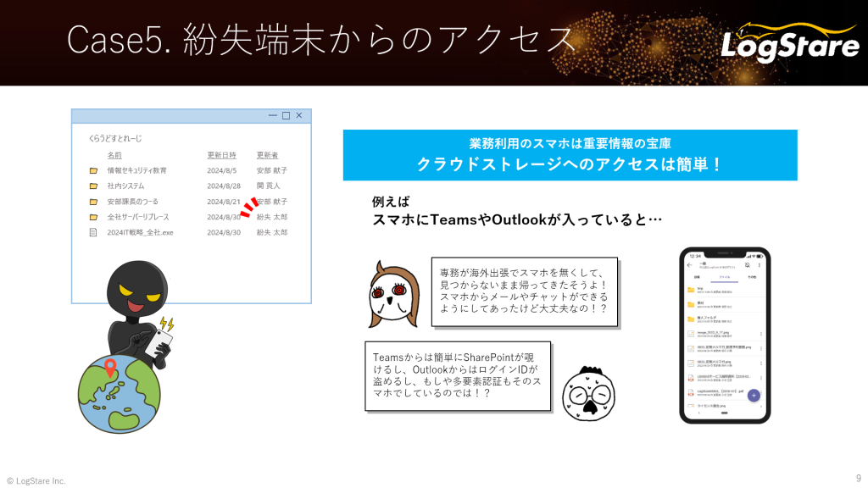Viewport: 868px width, 488px height.
Task: Click 安部 献子 in the 情報セキュリティ教育 row
Action: 272,171
